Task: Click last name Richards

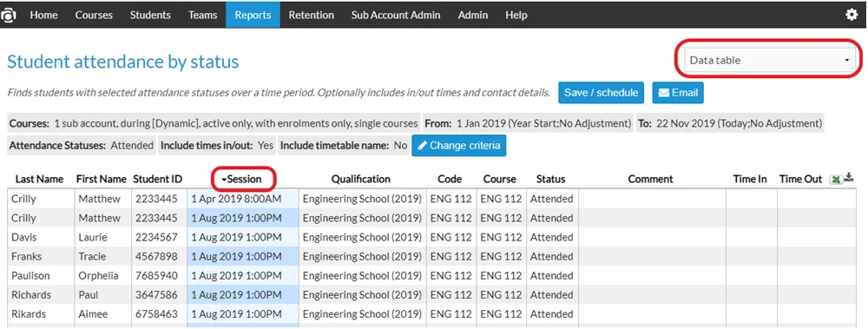Action: 31,294
